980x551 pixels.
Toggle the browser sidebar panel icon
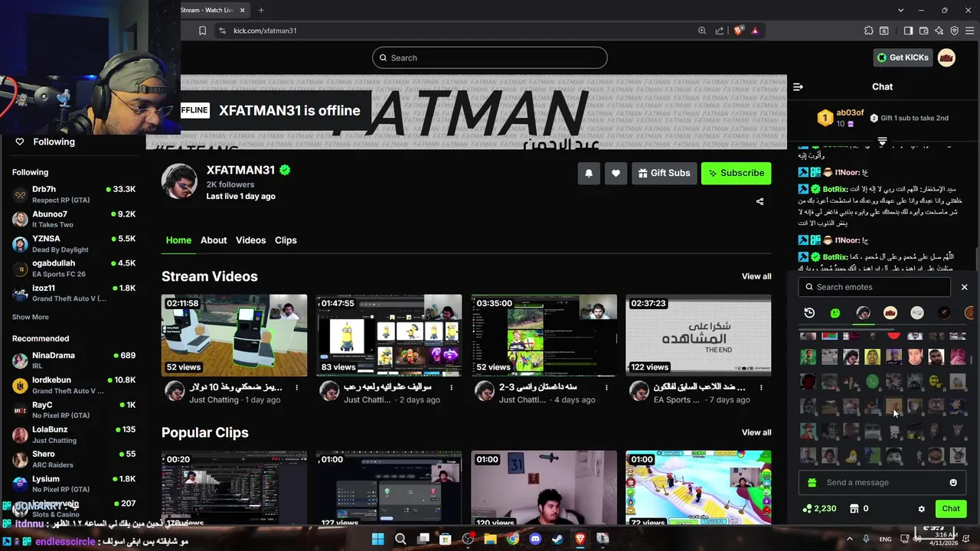coord(908,31)
